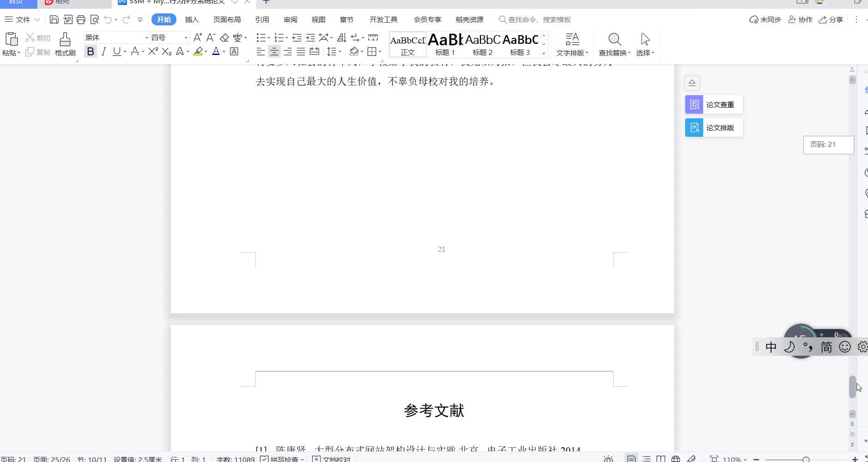Viewport: 868px width, 462px height.
Task: Align text right
Action: 288,52
